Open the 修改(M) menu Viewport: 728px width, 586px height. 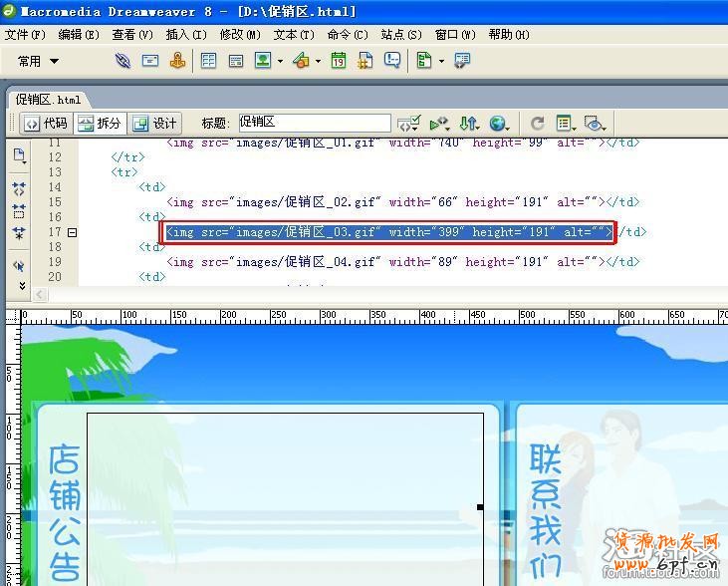coord(239,34)
